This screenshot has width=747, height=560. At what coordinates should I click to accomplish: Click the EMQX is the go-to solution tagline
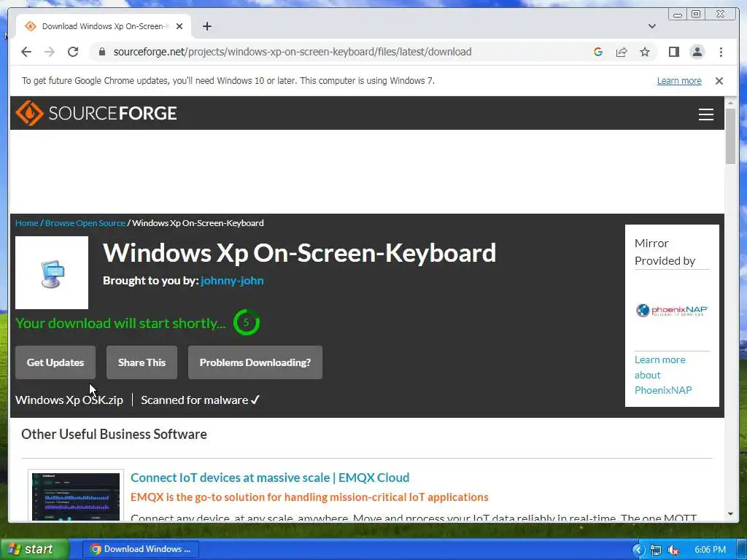click(309, 497)
